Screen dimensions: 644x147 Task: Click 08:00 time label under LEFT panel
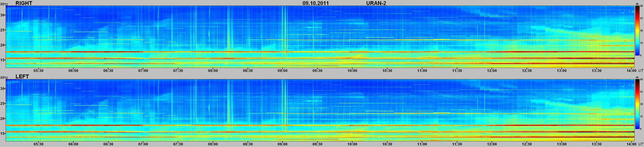(x=213, y=144)
